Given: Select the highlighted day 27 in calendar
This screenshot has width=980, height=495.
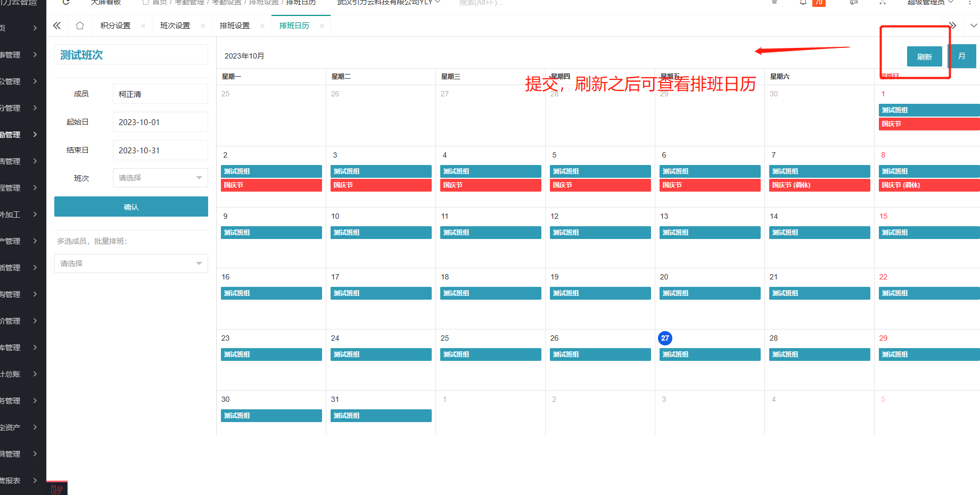Looking at the screenshot, I should pos(665,338).
